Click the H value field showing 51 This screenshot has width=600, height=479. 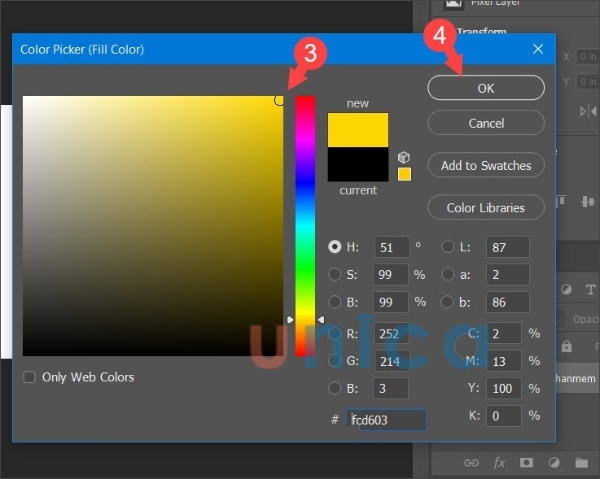[x=391, y=247]
